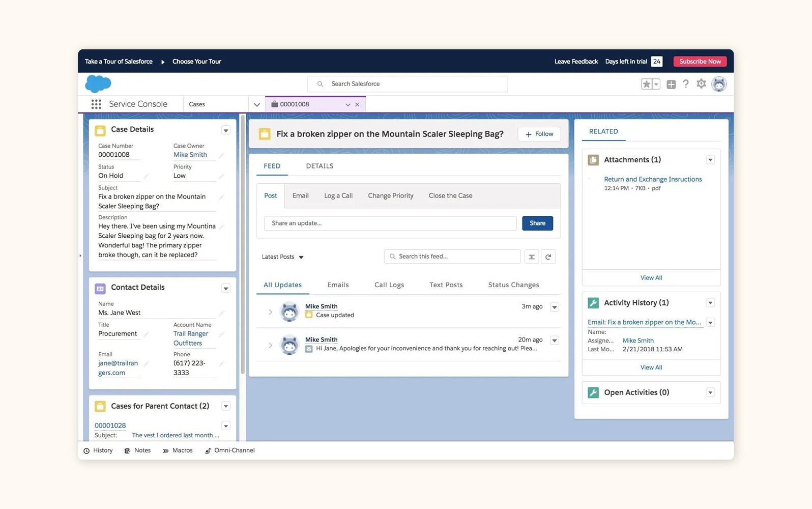The height and width of the screenshot is (509, 812).
Task: Select the Close the Case action
Action: tap(450, 195)
